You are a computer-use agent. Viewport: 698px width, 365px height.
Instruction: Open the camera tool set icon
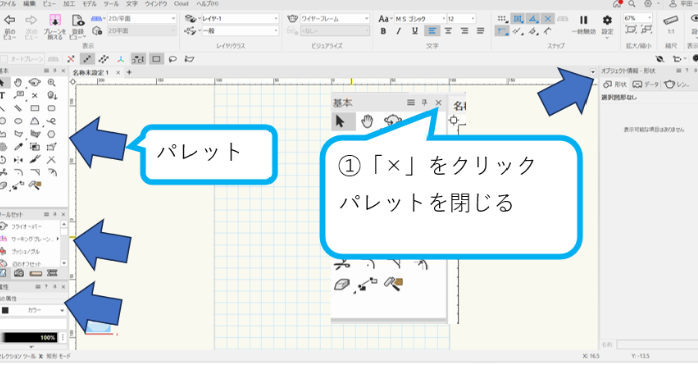19,273
